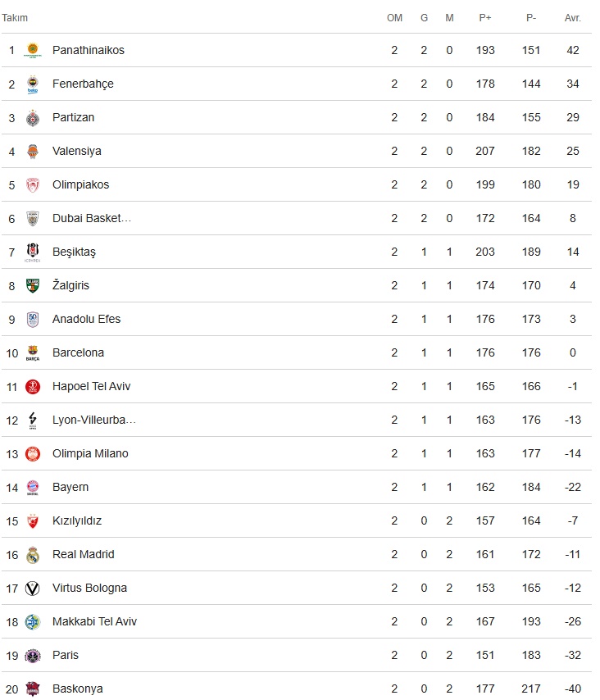600x700 pixels.
Task: Click the Panathinaikos team logo
Action: click(33, 50)
